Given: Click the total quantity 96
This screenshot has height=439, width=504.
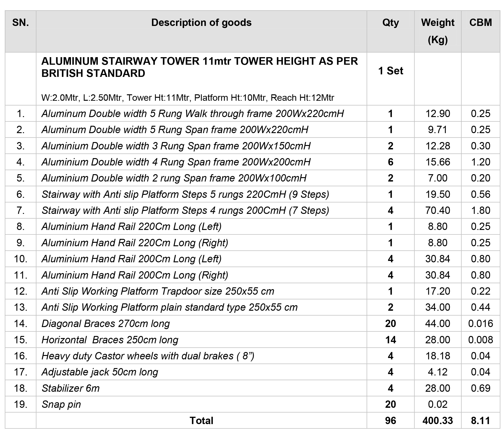Looking at the screenshot, I should (391, 421).
